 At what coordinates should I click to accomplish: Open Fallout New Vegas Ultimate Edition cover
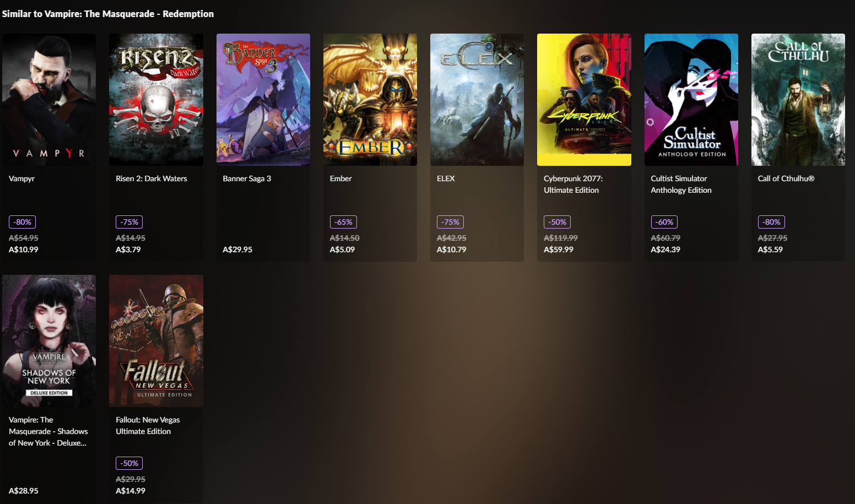156,341
